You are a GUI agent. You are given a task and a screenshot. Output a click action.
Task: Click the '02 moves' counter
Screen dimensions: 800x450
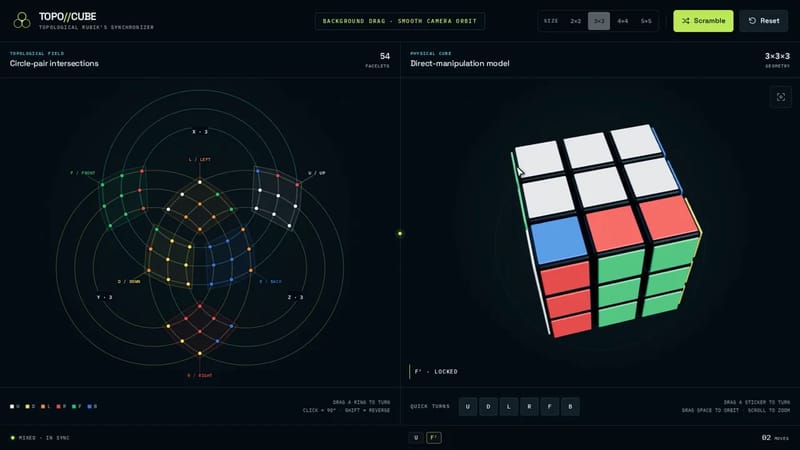pos(775,438)
